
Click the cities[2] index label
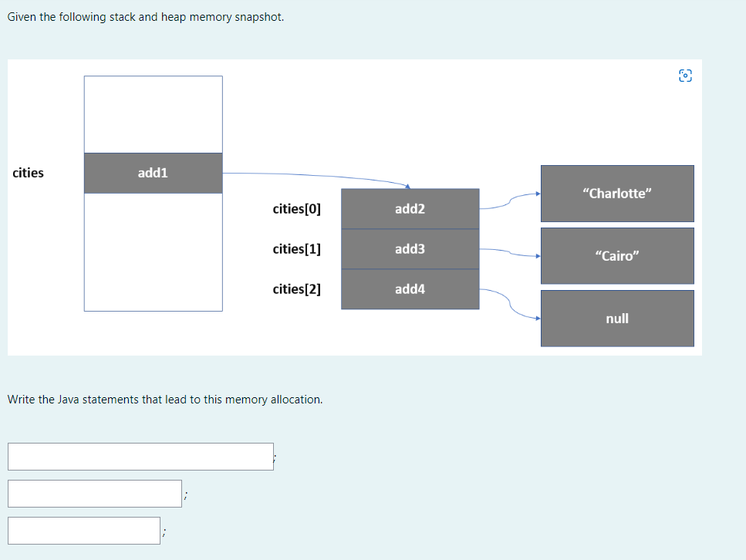pos(297,288)
